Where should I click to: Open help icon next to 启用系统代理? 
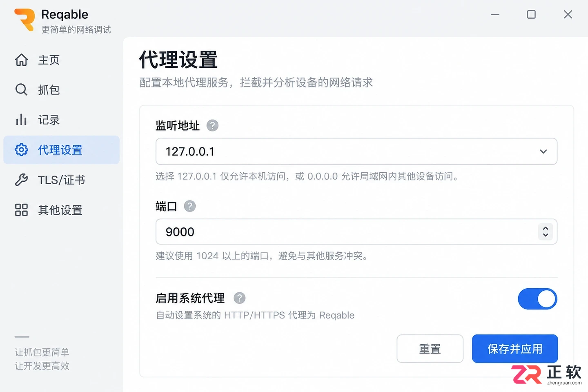click(240, 298)
